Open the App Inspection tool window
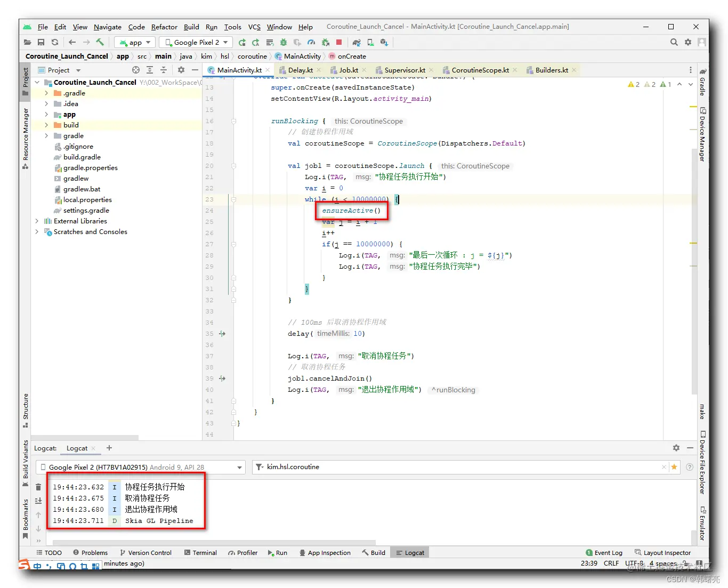This screenshot has width=728, height=588. pyautogui.click(x=325, y=553)
